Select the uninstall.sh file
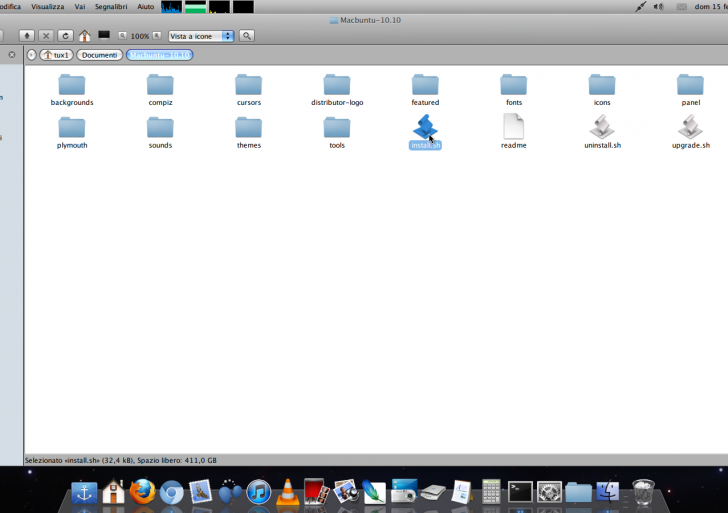Screen dimensions: 728x513 [602, 130]
